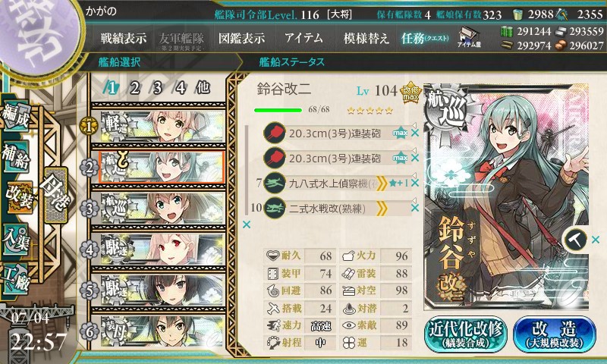
Task: Return to 母港 home port button
Action: [56, 195]
